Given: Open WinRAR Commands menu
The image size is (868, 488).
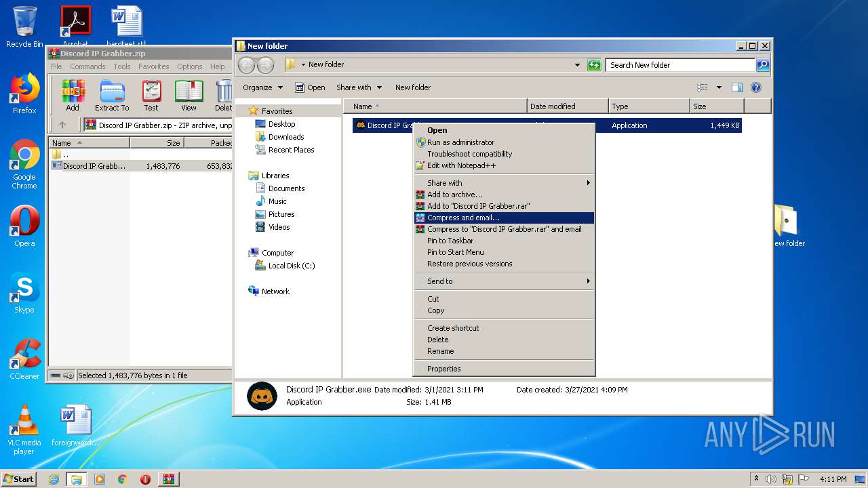Looking at the screenshot, I should click(87, 66).
